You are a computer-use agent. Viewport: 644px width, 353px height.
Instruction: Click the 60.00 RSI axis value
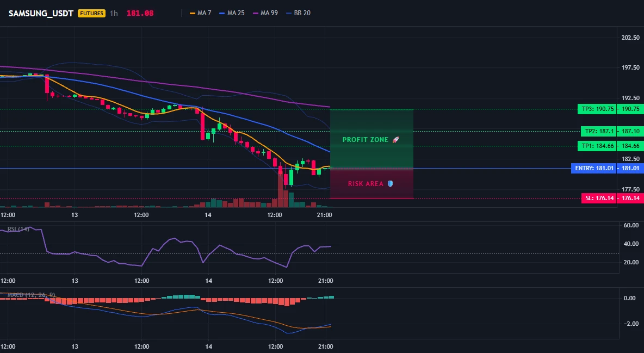(x=631, y=225)
